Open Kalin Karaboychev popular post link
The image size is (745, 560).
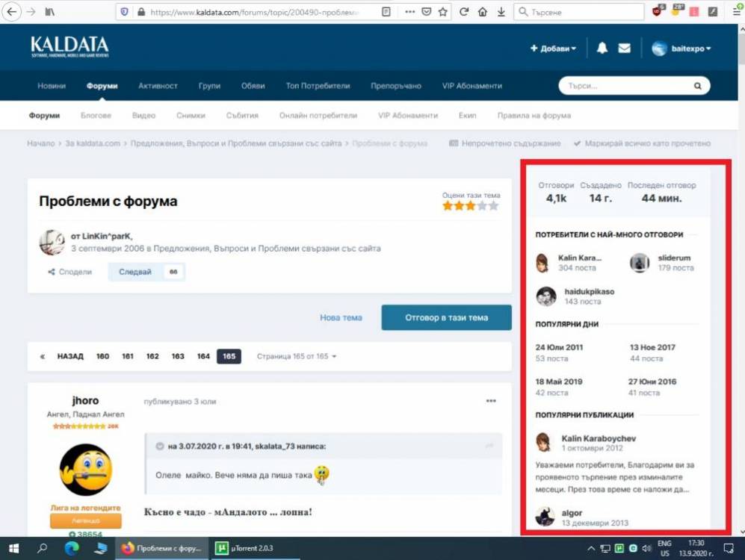599,438
